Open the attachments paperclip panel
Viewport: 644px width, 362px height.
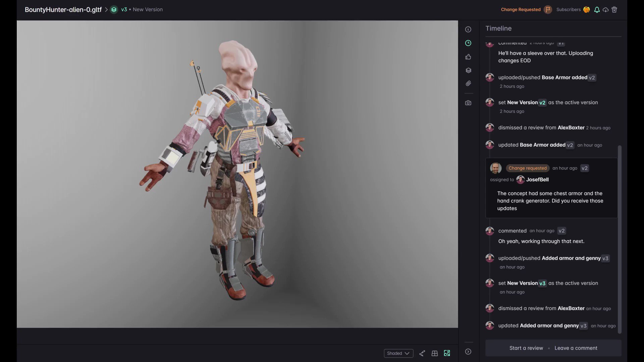(x=468, y=83)
